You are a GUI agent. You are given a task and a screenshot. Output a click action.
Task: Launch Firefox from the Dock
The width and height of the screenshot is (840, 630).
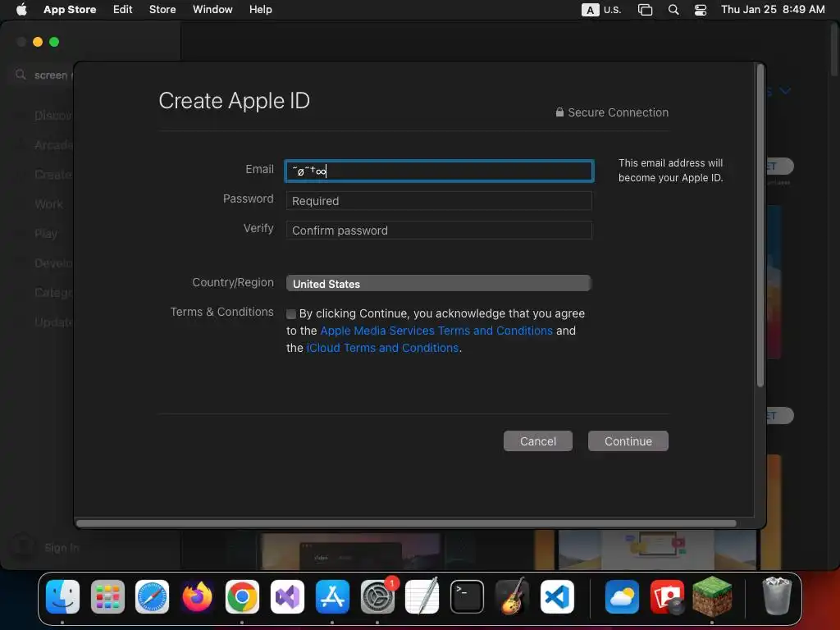click(197, 596)
